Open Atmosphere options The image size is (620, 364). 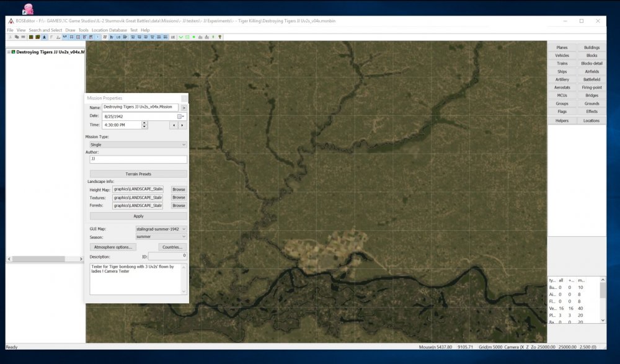[x=112, y=247]
